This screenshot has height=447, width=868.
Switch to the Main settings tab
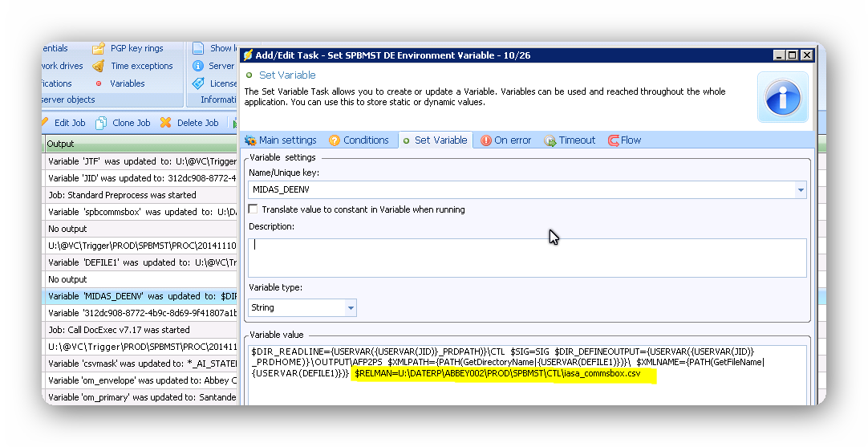(x=280, y=140)
